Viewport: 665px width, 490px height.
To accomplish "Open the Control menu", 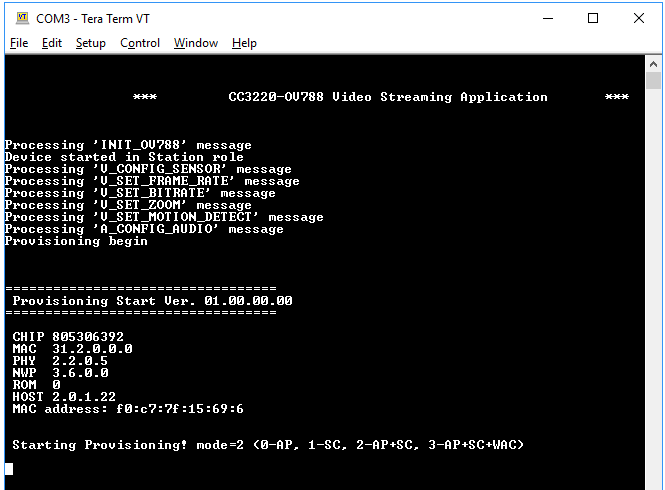I will (x=140, y=43).
